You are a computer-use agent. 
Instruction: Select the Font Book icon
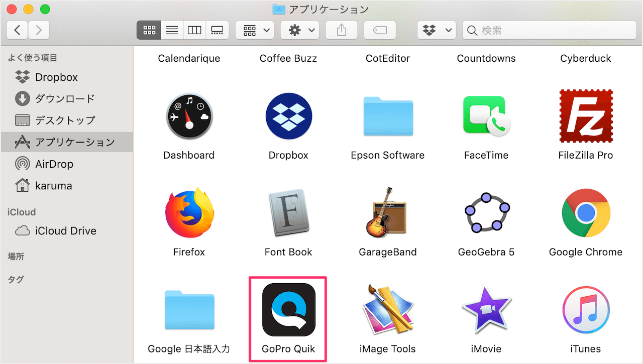(x=288, y=213)
